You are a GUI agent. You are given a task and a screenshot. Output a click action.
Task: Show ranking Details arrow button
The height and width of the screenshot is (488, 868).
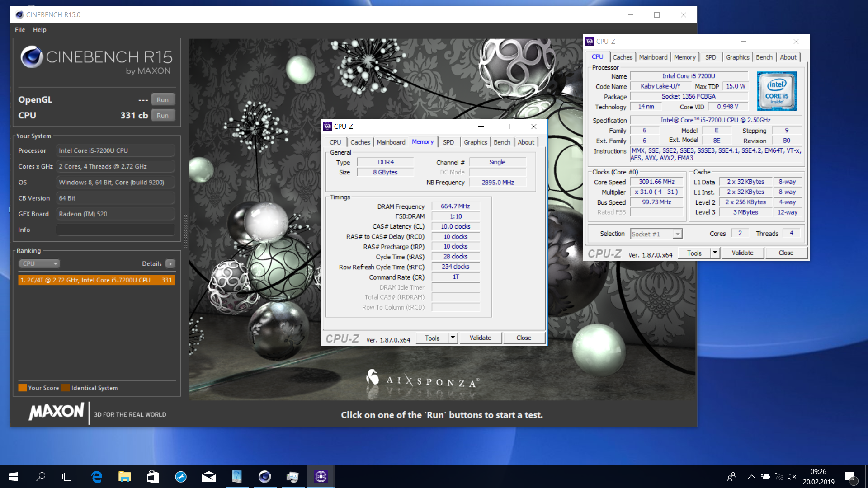click(170, 263)
